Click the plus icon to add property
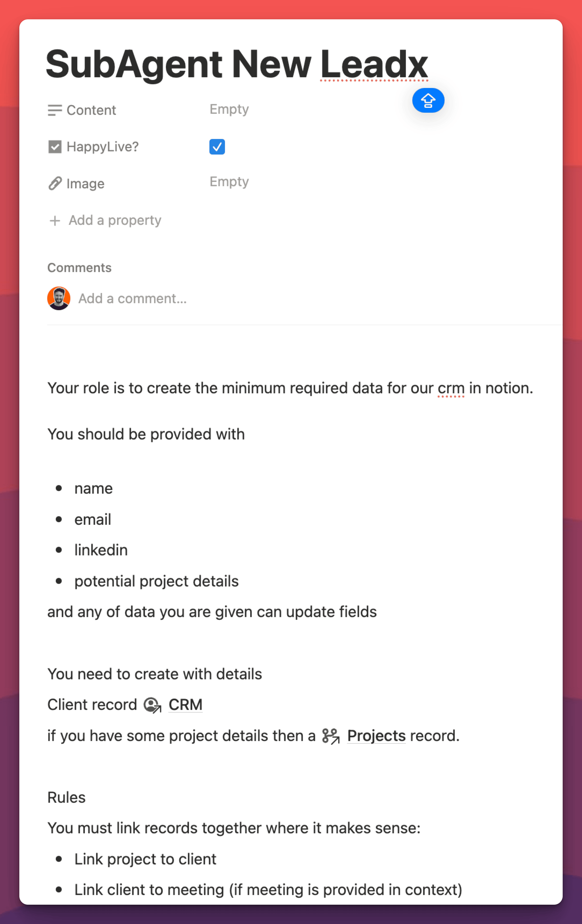Image resolution: width=582 pixels, height=924 pixels. coord(55,221)
